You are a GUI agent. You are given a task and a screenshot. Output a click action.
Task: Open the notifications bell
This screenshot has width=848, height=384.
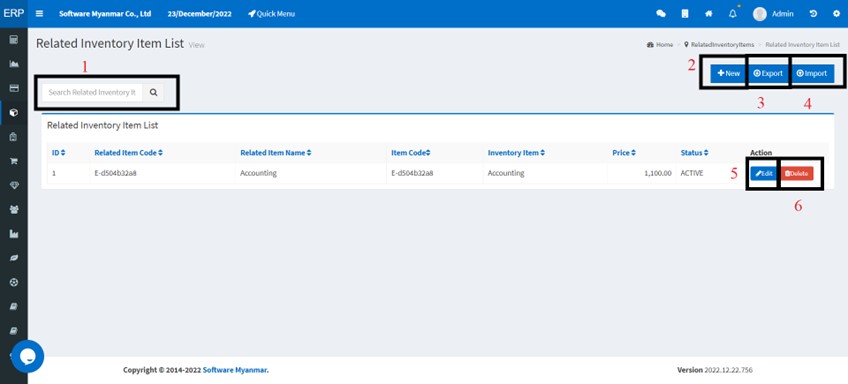pyautogui.click(x=733, y=14)
